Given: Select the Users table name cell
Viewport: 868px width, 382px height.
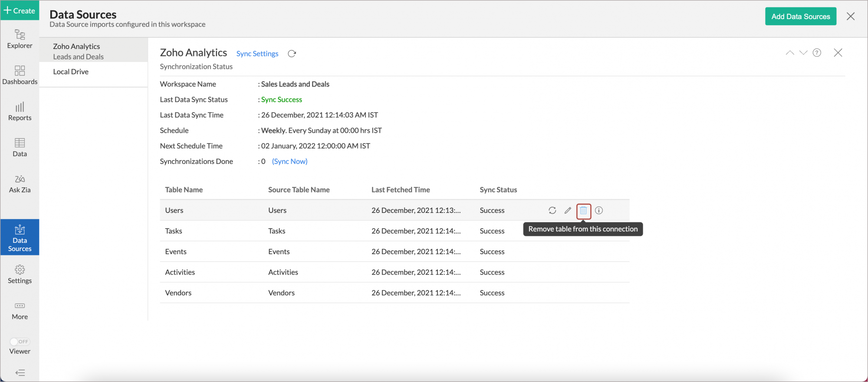Looking at the screenshot, I should pyautogui.click(x=174, y=210).
